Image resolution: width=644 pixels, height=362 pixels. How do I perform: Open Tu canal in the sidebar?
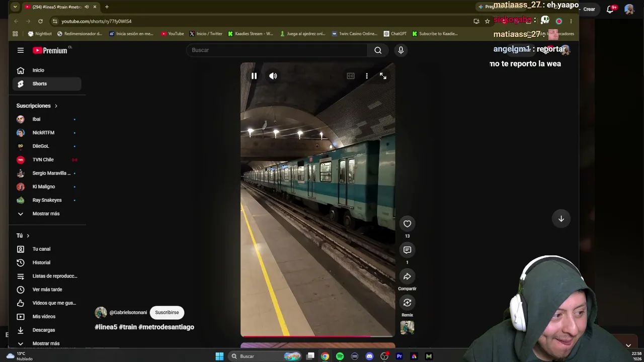pyautogui.click(x=47, y=249)
